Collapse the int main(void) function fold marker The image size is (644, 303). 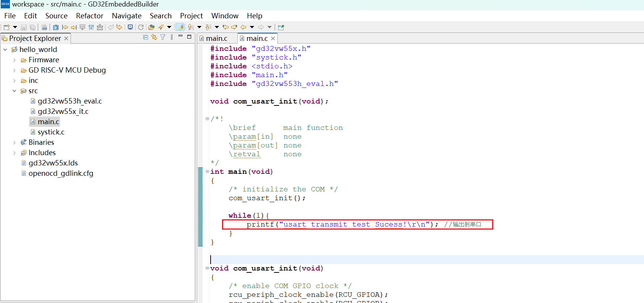pos(207,172)
